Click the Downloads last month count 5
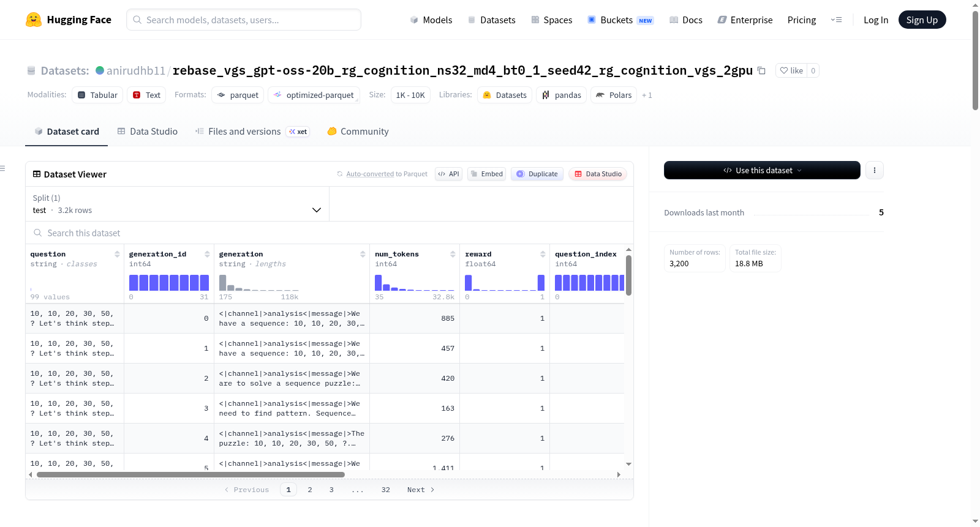This screenshot has width=980, height=527. tap(881, 212)
